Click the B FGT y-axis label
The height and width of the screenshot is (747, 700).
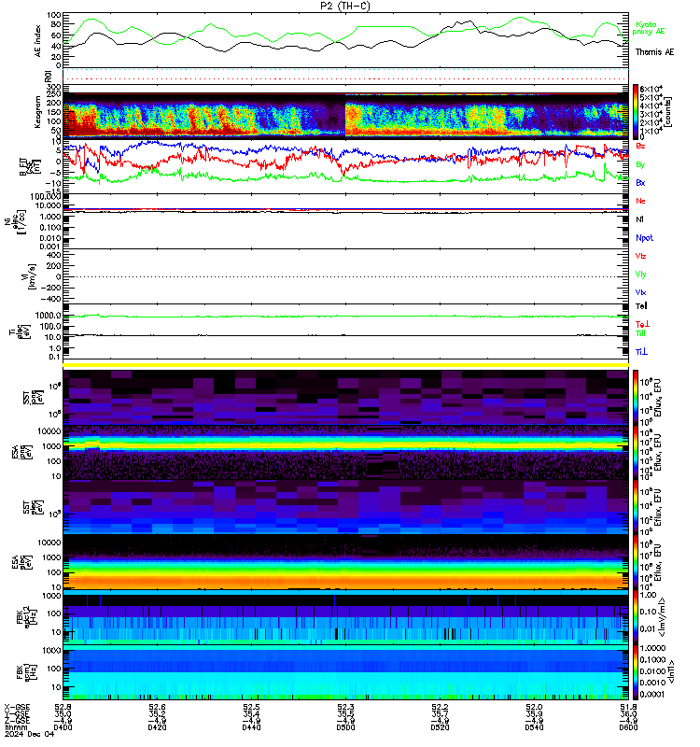click(x=30, y=167)
